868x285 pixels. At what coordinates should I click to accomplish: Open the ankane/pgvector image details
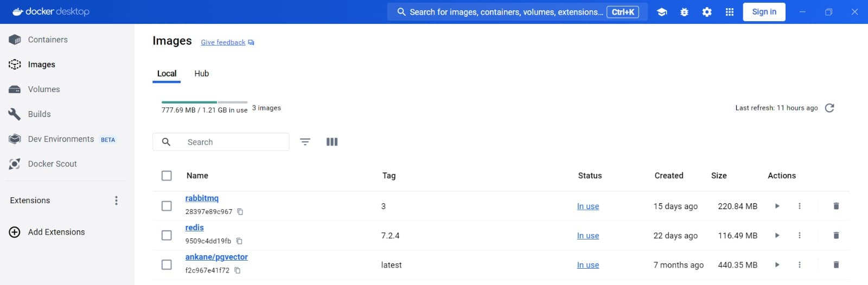tap(216, 257)
